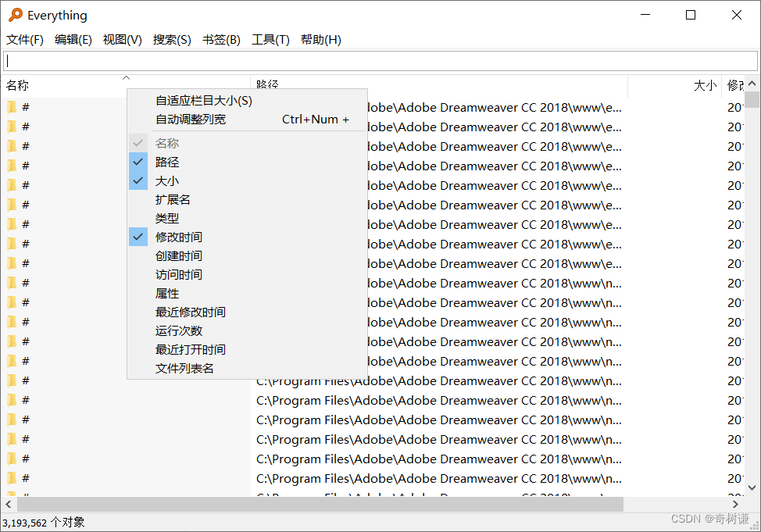761x532 pixels.
Task: Enable the 创建时间 column
Action: (x=247, y=255)
